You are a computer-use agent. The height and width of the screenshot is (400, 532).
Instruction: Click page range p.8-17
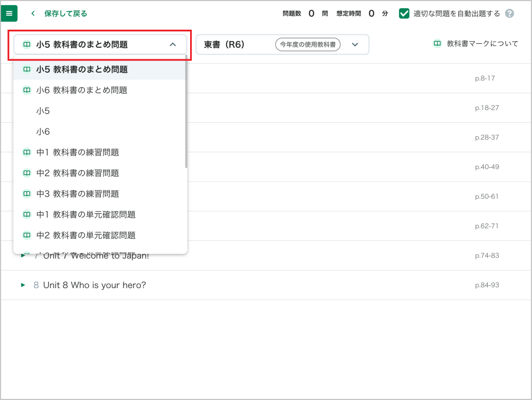pos(485,79)
